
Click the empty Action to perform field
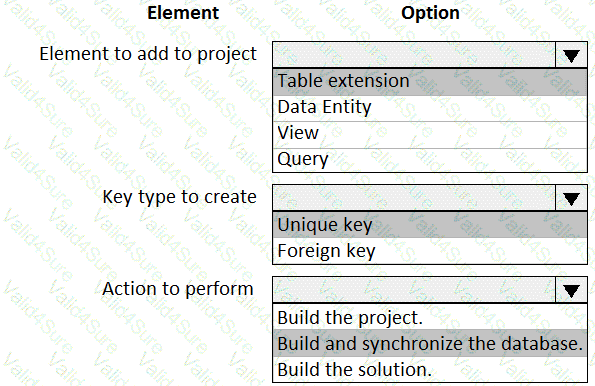414,290
